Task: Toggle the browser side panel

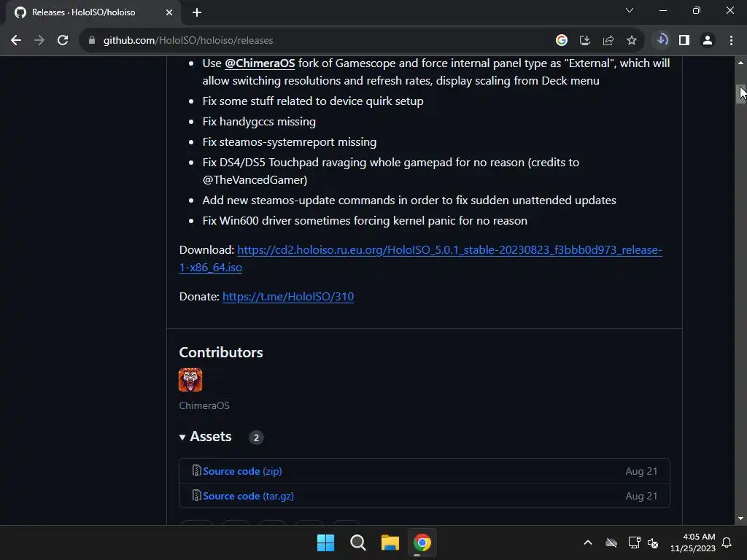Action: 684,41
